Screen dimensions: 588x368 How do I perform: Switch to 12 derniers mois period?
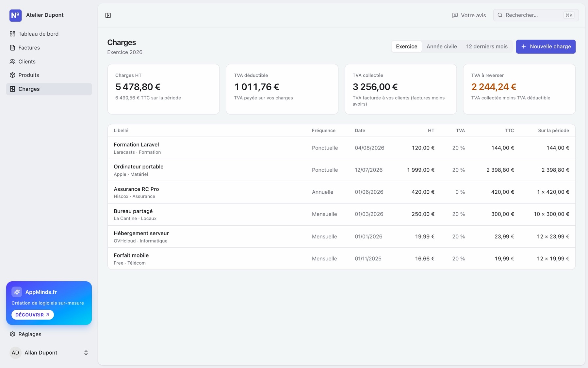tap(487, 46)
